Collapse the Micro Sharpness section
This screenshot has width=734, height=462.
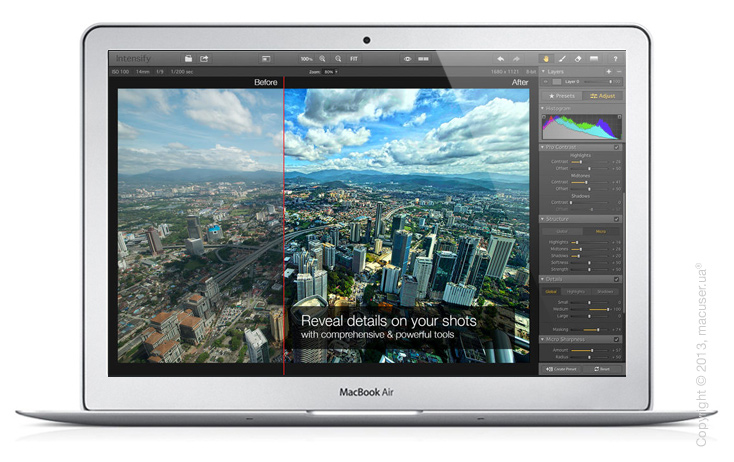tap(543, 339)
